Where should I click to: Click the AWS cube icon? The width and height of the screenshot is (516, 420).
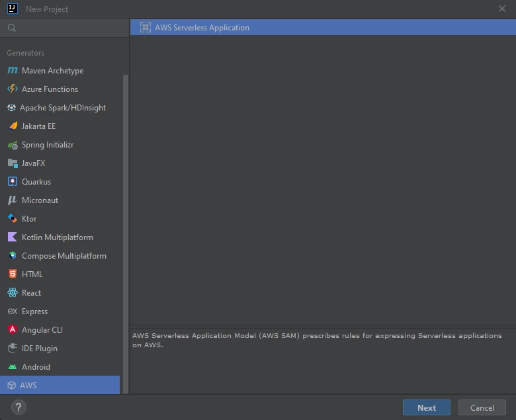click(11, 385)
